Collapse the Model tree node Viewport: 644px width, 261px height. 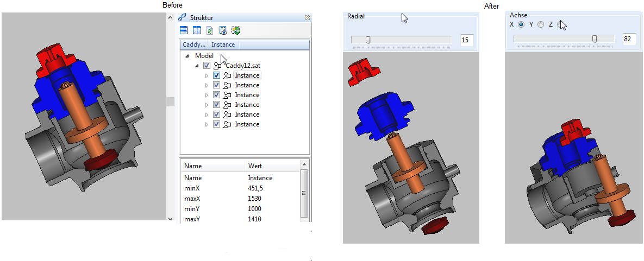pyautogui.click(x=187, y=56)
